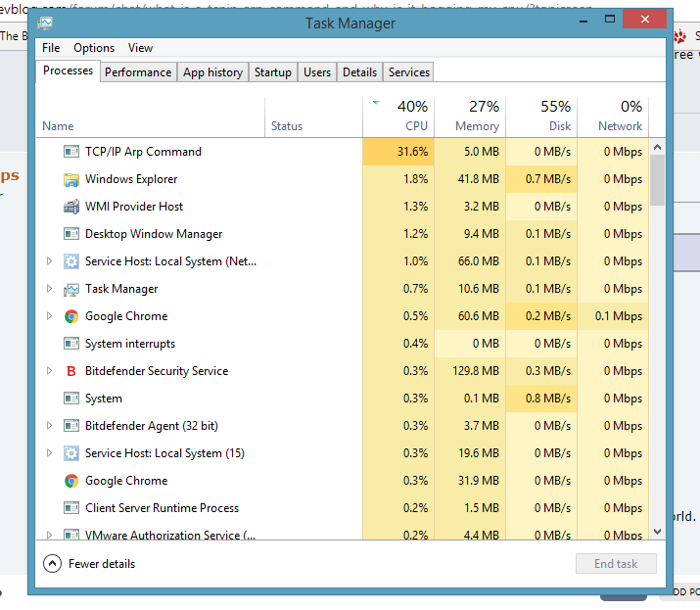
Task: Click the Fewer details circle arrow icon
Action: pos(52,564)
